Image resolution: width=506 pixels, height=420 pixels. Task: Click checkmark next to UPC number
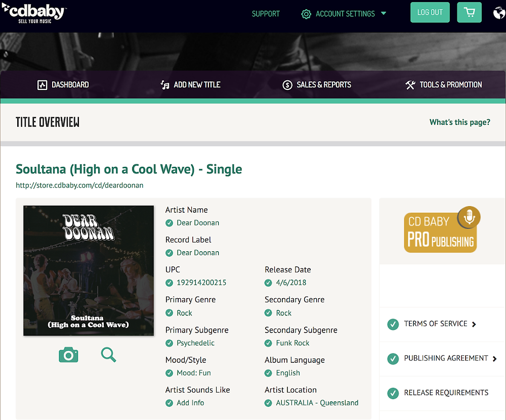[x=169, y=283]
